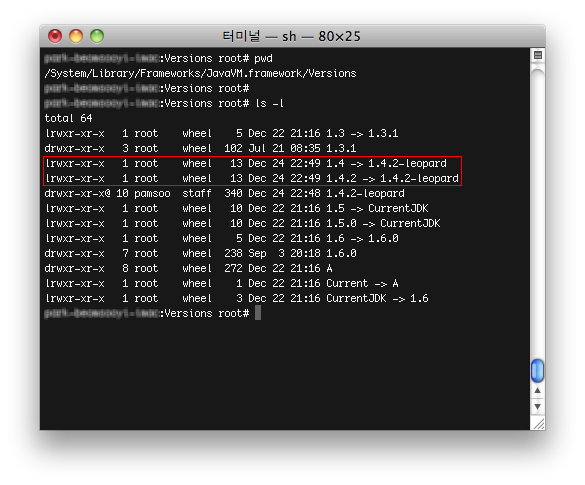The image size is (585, 485).
Task: Minimize the Terminal using yellow button
Action: [76, 36]
